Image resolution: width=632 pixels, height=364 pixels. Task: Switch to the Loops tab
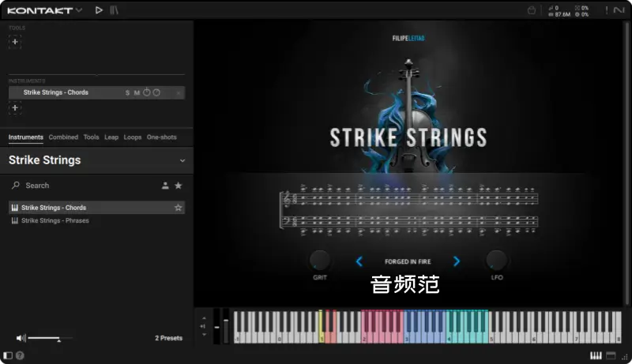(x=133, y=137)
